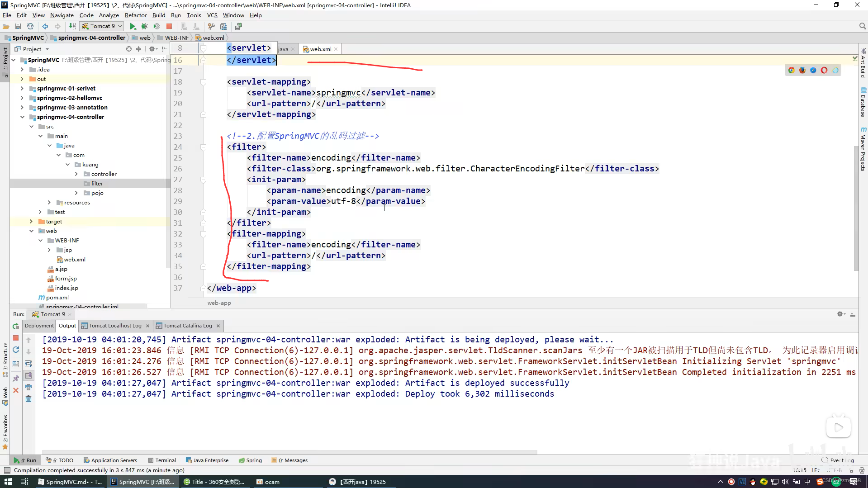Navigate back with the blue left arrow

(x=45, y=26)
